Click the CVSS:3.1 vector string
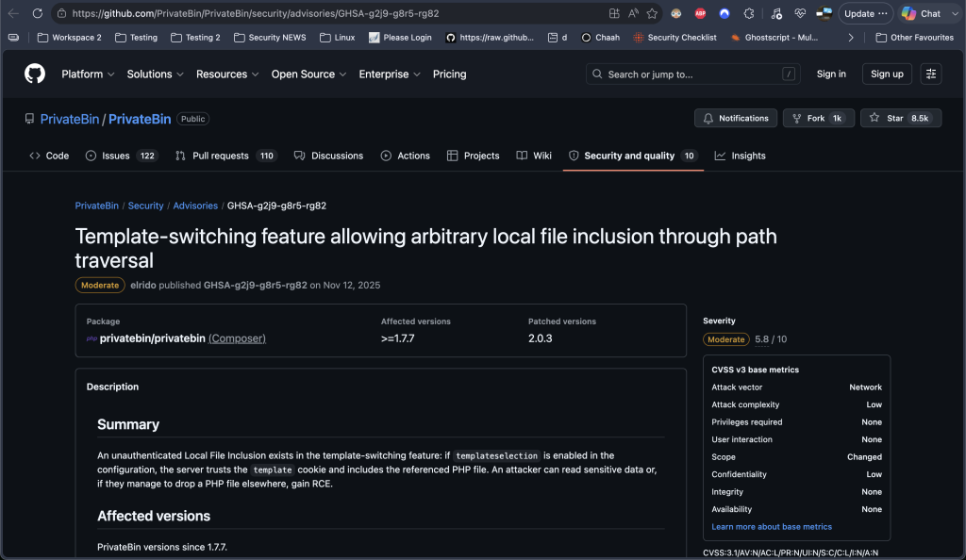 (791, 552)
